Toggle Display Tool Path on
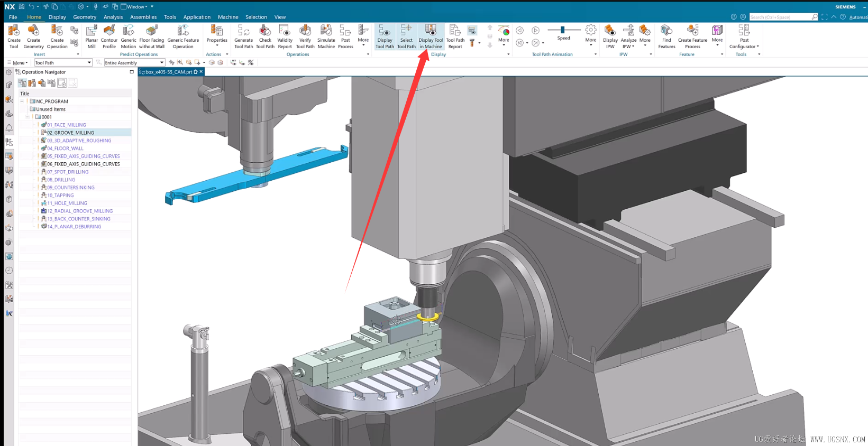868x446 pixels. (385, 36)
